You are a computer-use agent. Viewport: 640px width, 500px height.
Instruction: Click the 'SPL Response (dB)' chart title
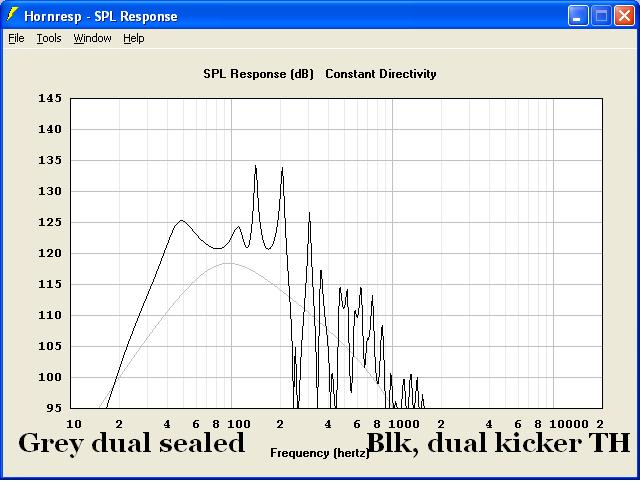258,74
